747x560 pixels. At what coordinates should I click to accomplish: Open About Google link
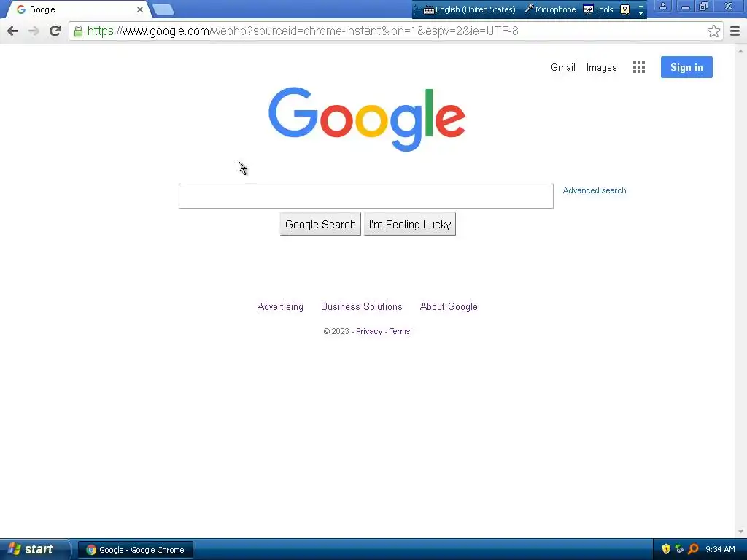[x=449, y=307]
